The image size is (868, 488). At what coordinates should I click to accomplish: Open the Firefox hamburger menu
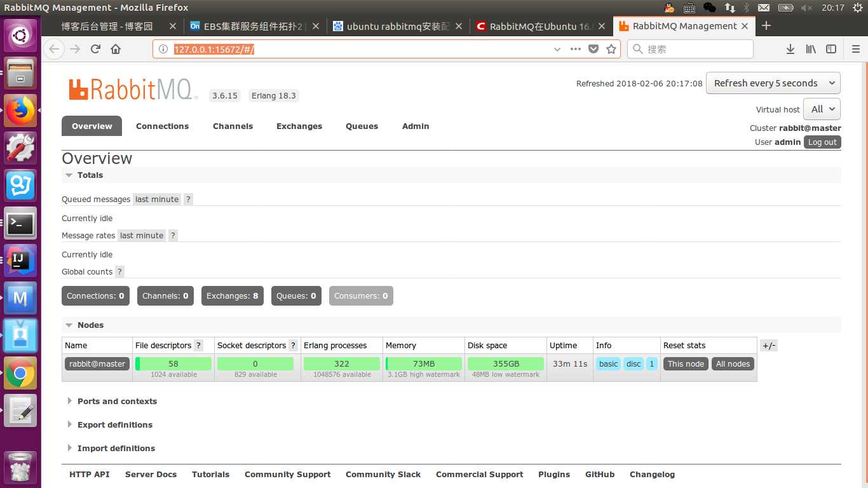coord(855,49)
